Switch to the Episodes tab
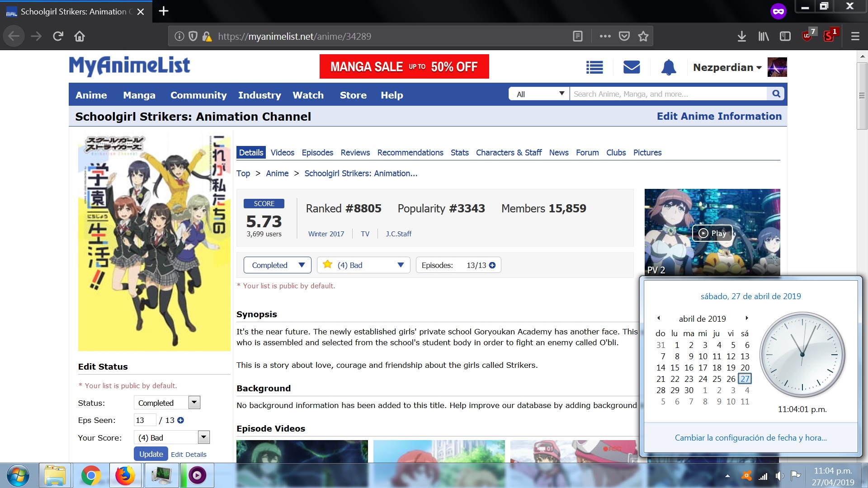The height and width of the screenshot is (488, 868). (317, 153)
